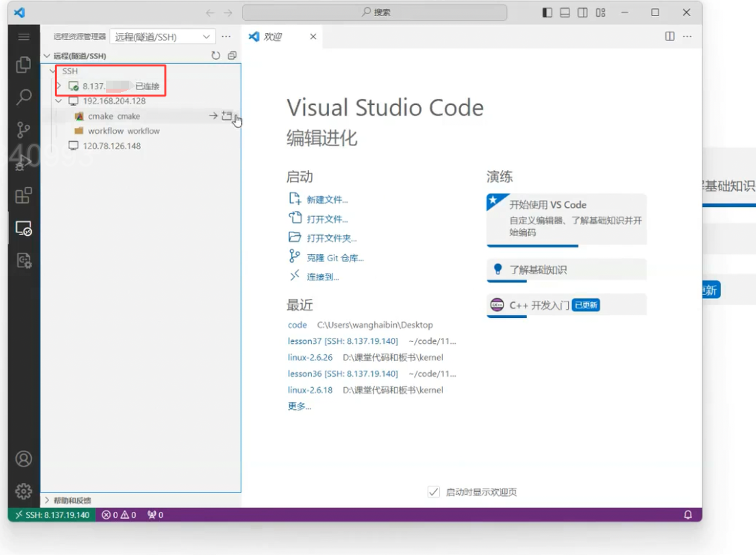Click the activity bar icon below Remote Explorer
This screenshot has width=756, height=555.
23,261
